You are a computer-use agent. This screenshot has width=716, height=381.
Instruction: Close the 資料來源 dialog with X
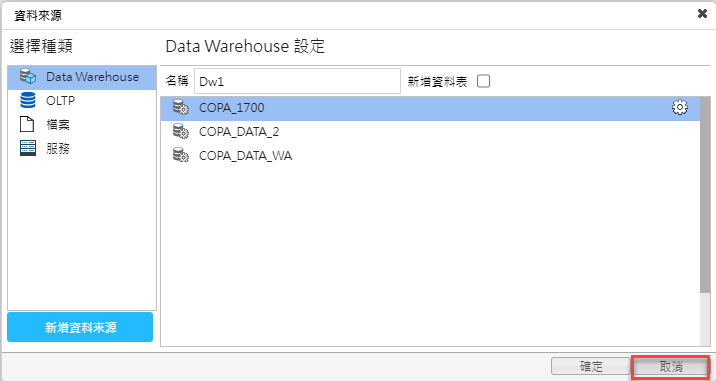click(702, 14)
